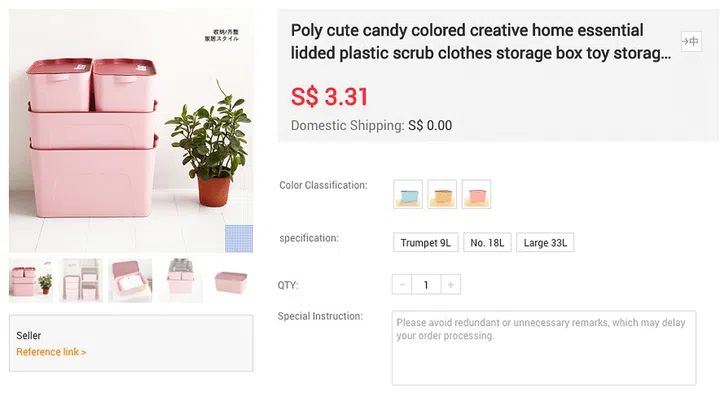Increase quantity with the plus button

(451, 285)
